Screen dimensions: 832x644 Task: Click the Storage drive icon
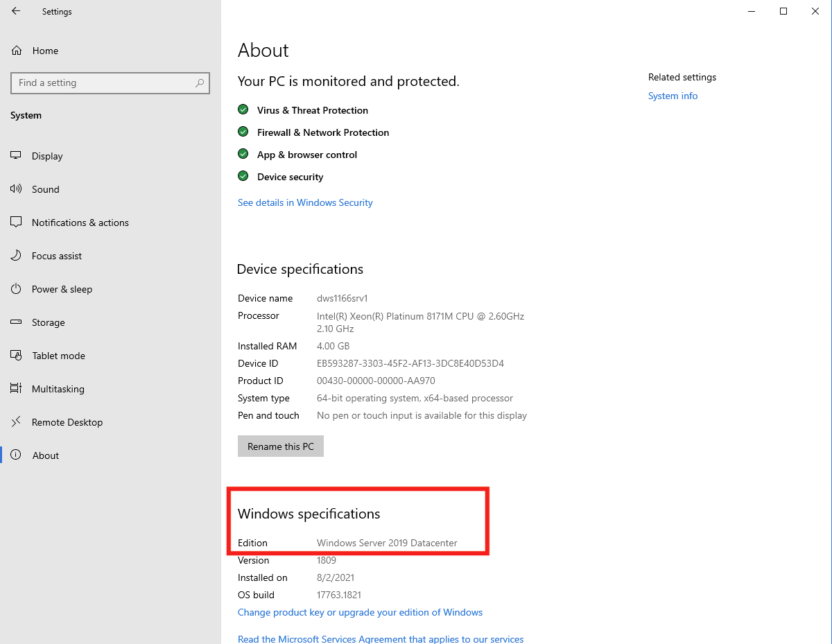pos(16,322)
